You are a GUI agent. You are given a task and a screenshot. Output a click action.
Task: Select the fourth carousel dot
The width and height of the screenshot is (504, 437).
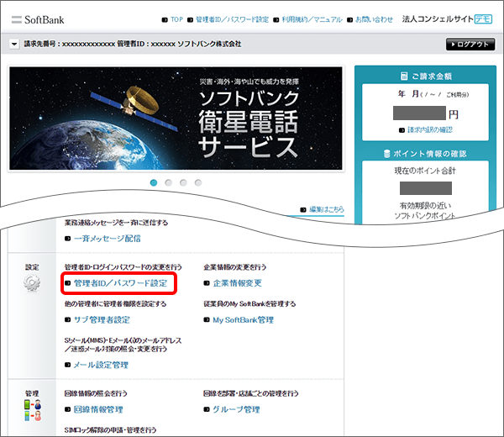tap(198, 182)
